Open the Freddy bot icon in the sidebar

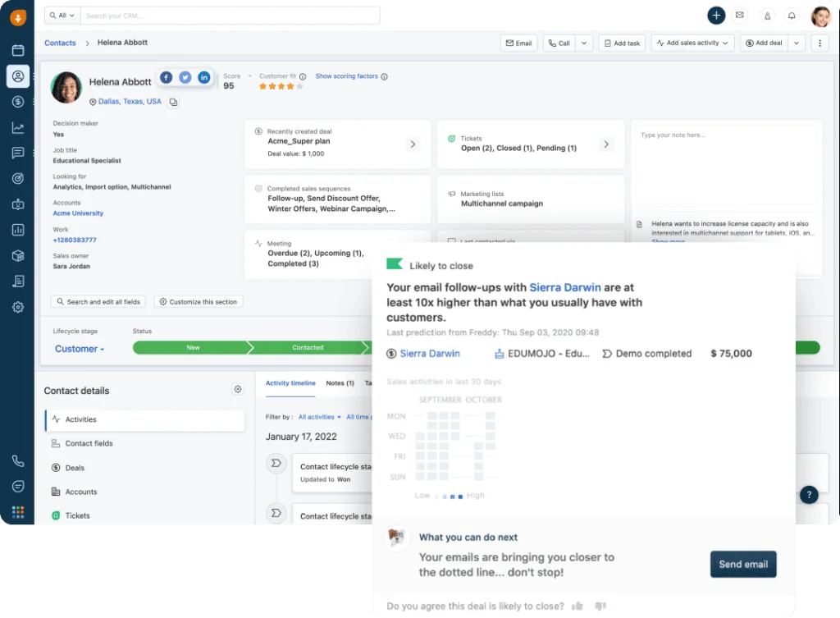point(18,204)
